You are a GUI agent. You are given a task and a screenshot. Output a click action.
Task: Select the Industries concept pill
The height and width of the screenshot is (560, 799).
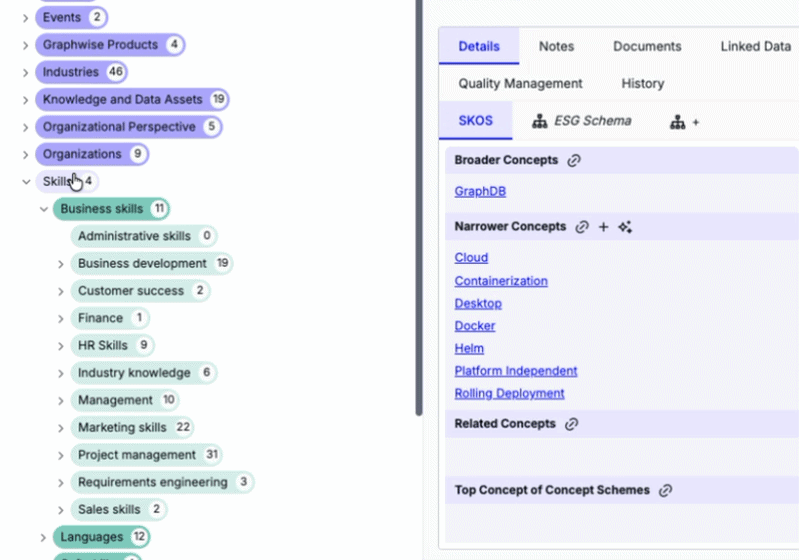click(x=81, y=72)
